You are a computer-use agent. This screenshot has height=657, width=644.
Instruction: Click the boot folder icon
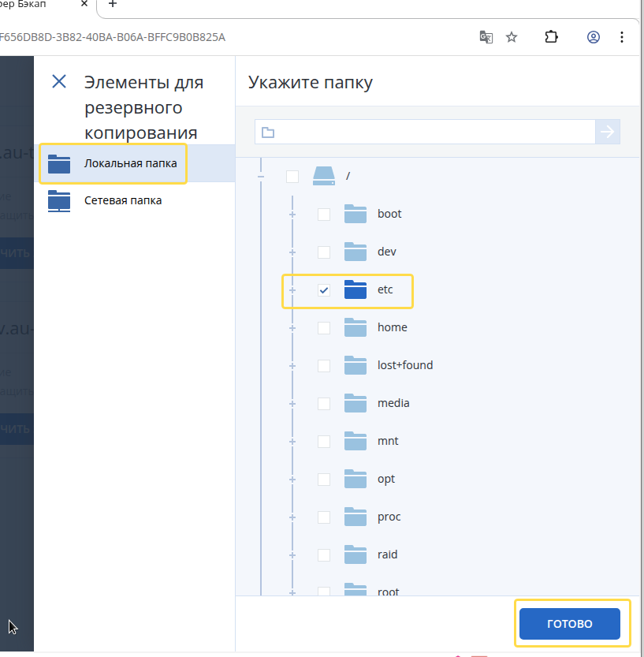pos(355,214)
